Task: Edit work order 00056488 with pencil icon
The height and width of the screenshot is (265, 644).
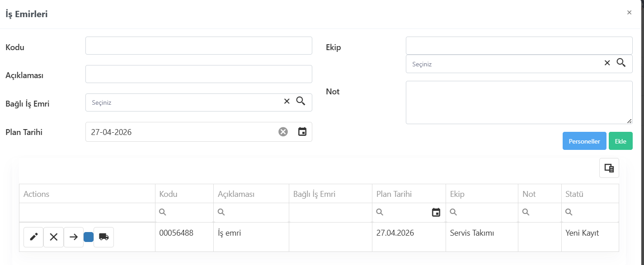Action: click(x=33, y=237)
